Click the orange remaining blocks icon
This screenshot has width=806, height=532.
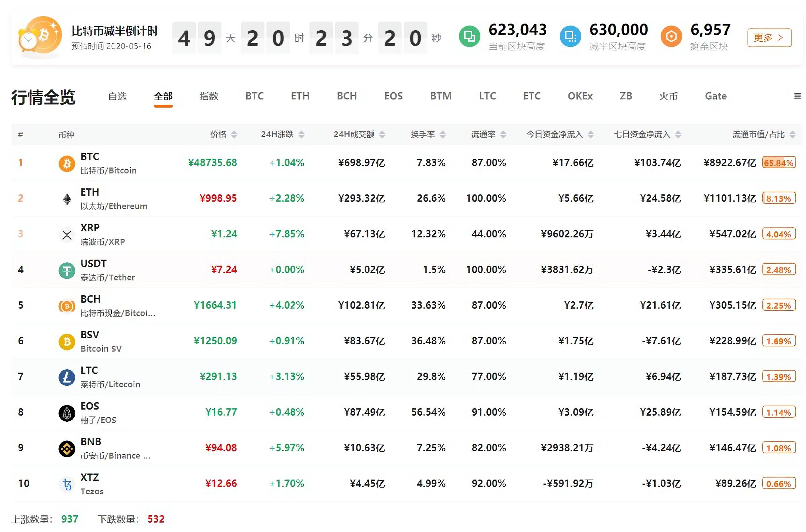coord(671,36)
